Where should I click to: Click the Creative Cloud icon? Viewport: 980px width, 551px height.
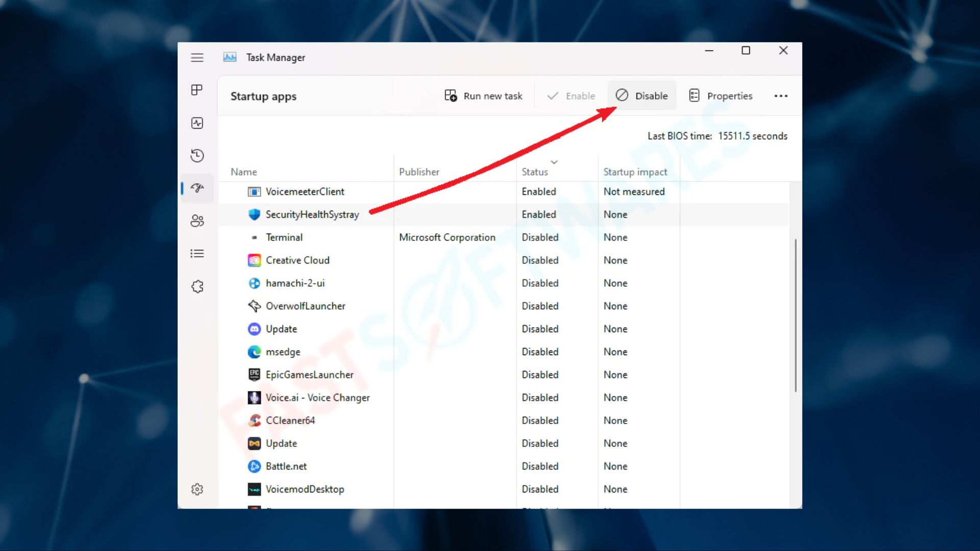click(254, 261)
